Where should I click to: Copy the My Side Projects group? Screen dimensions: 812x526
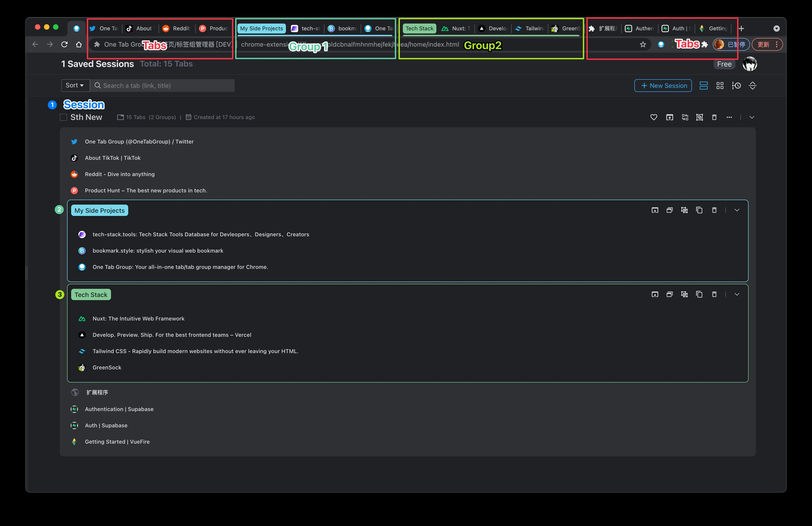pos(699,210)
